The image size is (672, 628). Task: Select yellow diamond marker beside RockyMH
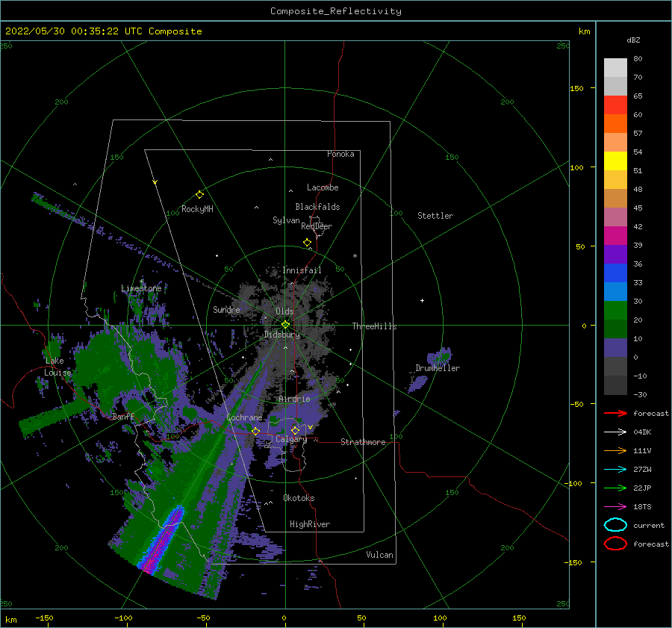pos(199,195)
